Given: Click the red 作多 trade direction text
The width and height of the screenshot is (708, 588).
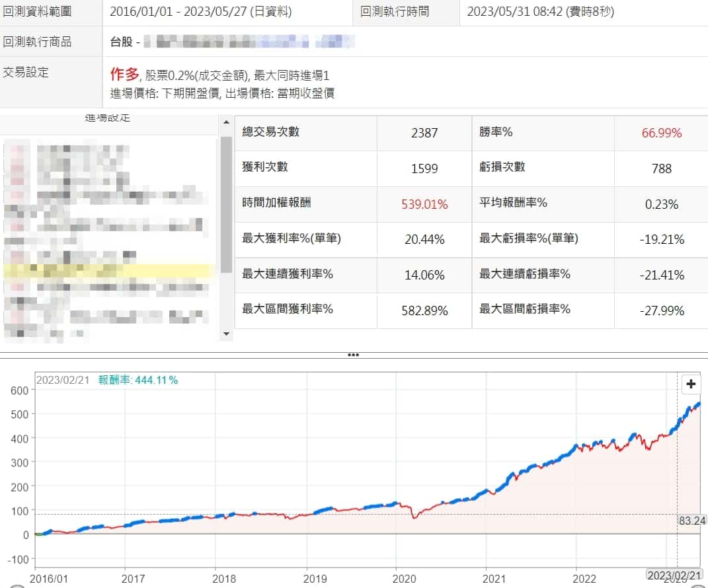Looking at the screenshot, I should pos(125,75).
